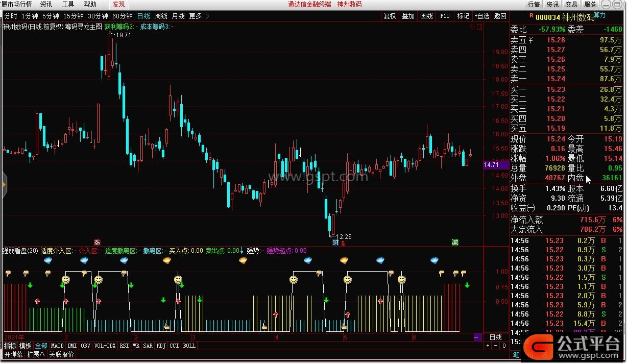Select the 月线 monthly tab
This screenshot has height=364, width=628.
tap(179, 16)
